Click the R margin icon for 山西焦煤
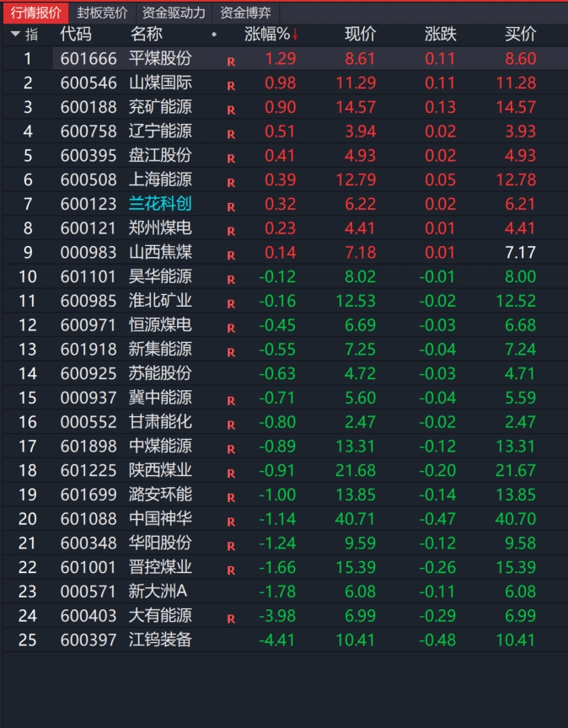This screenshot has width=568, height=728. coord(231,255)
